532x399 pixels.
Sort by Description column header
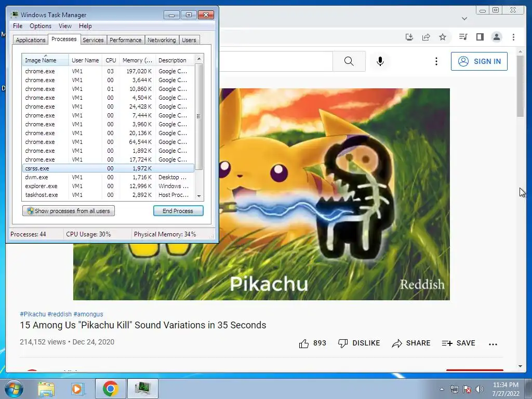[x=175, y=60]
